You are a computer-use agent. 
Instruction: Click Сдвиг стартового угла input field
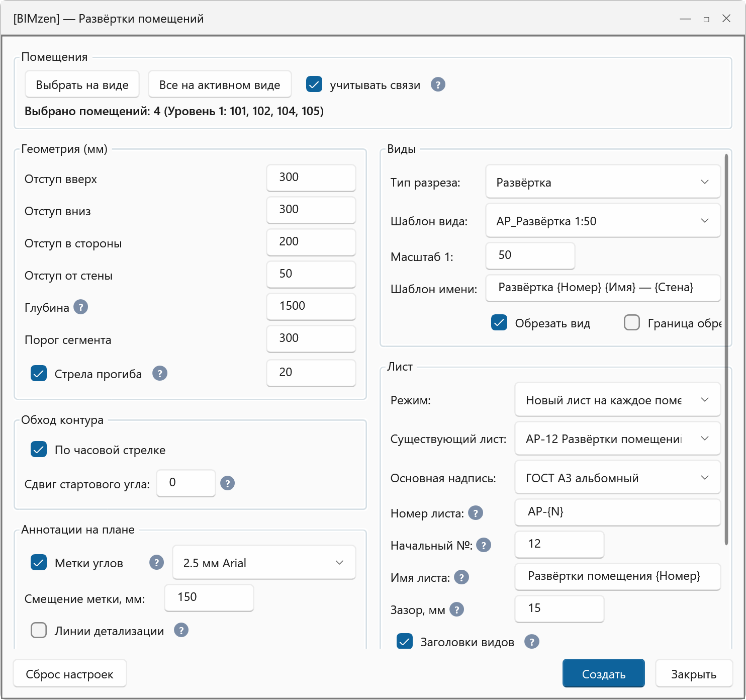tap(186, 483)
